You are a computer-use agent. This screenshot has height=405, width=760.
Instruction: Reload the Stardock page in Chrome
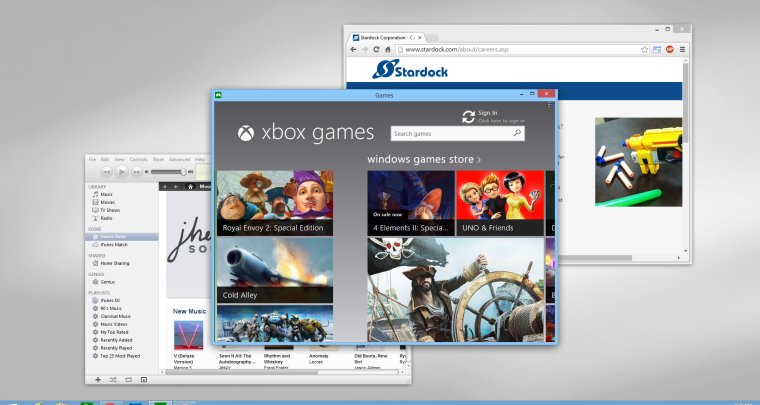pos(376,49)
